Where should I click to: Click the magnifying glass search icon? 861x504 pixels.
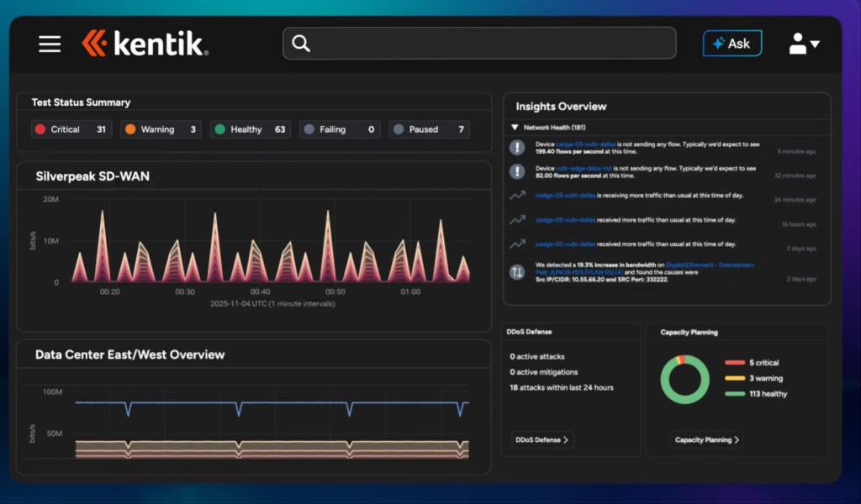[301, 44]
